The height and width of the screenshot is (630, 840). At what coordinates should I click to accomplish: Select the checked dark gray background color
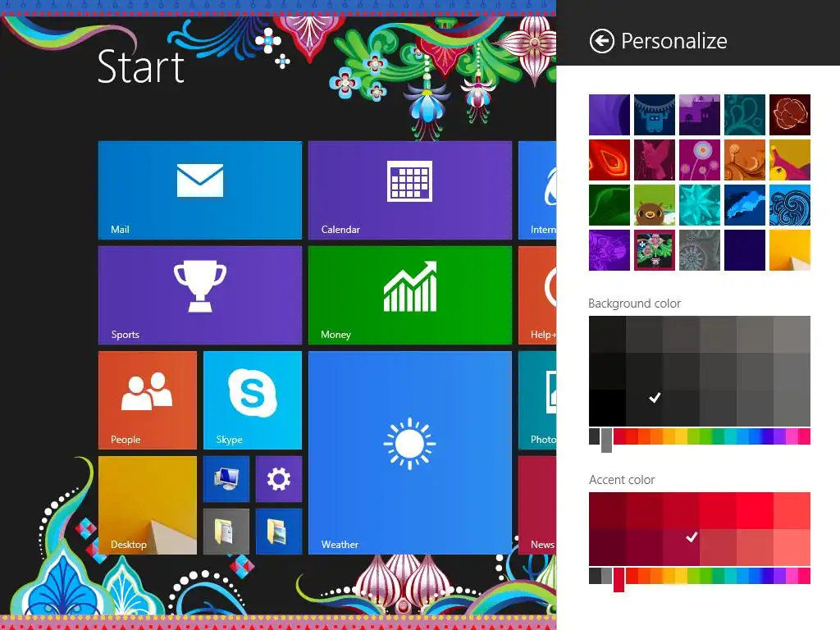click(644, 408)
